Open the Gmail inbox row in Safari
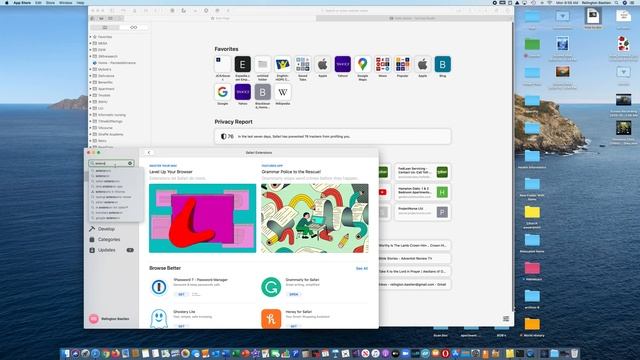Screen dimensions: 640x360 [x=415, y=284]
